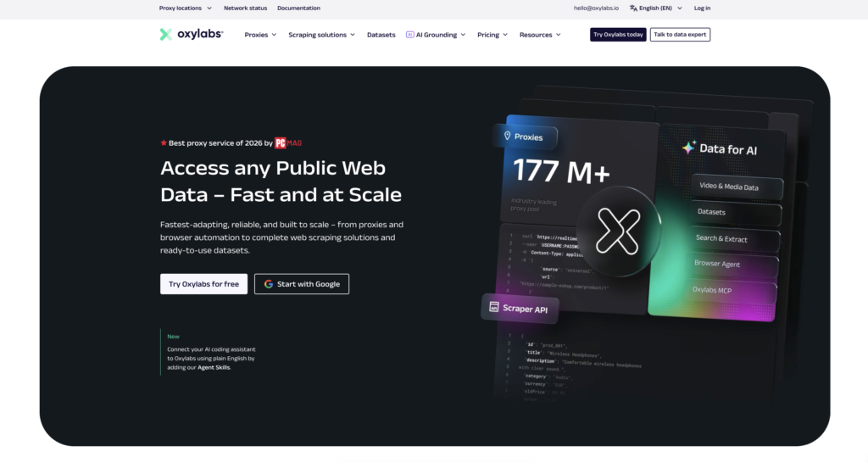Click Talk to data expert button
This screenshot has width=868, height=463.
tap(680, 34)
